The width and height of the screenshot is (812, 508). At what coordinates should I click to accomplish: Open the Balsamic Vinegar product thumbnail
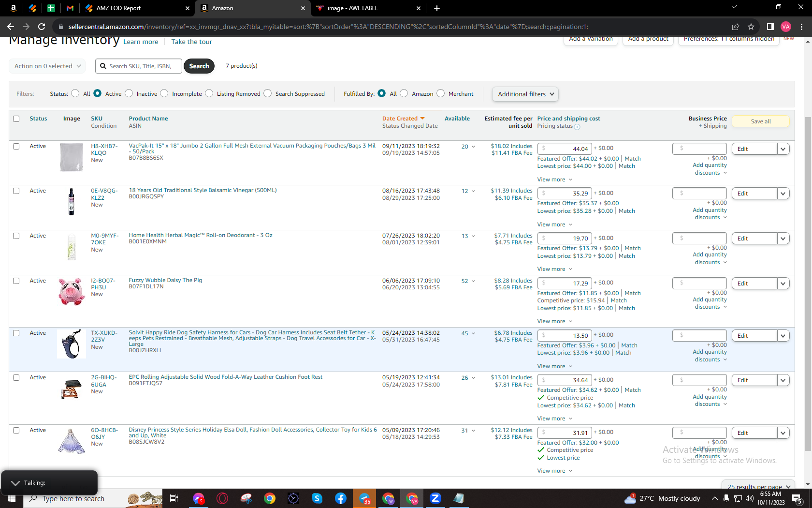[72, 201]
